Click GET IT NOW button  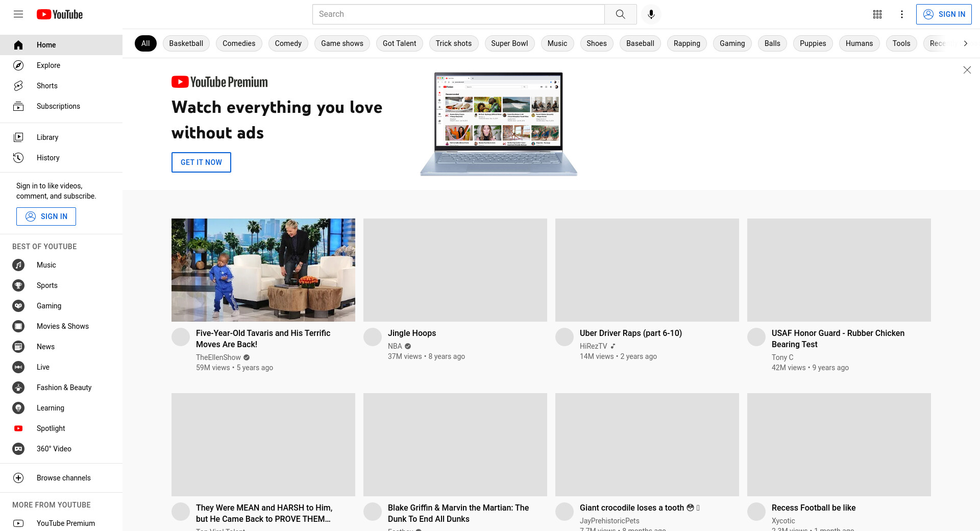(201, 162)
